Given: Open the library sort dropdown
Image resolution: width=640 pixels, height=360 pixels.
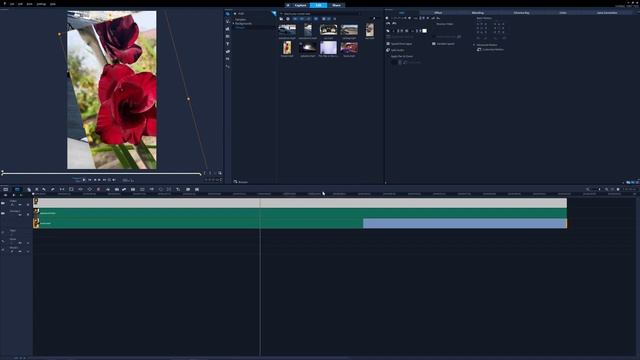Looking at the screenshot, I should click(335, 19).
